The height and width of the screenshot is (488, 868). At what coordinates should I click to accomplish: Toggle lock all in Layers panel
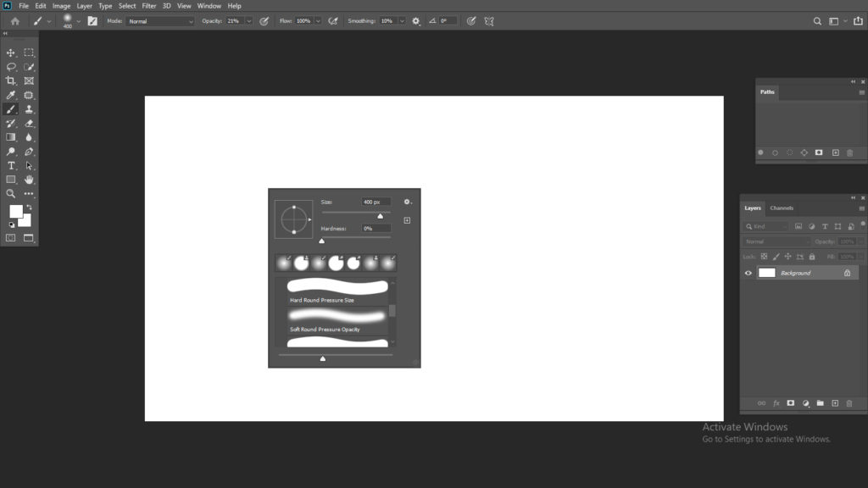click(811, 257)
